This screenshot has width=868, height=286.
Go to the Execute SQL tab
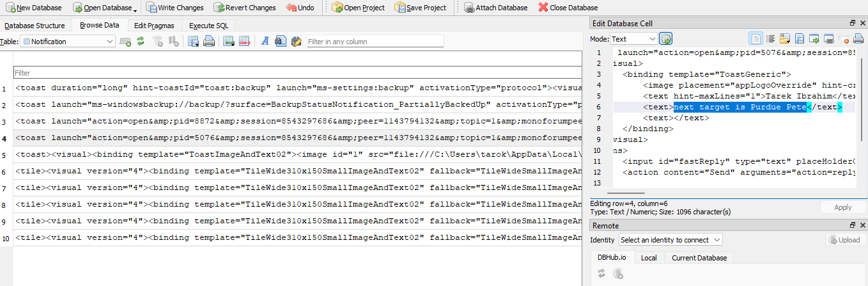click(208, 26)
